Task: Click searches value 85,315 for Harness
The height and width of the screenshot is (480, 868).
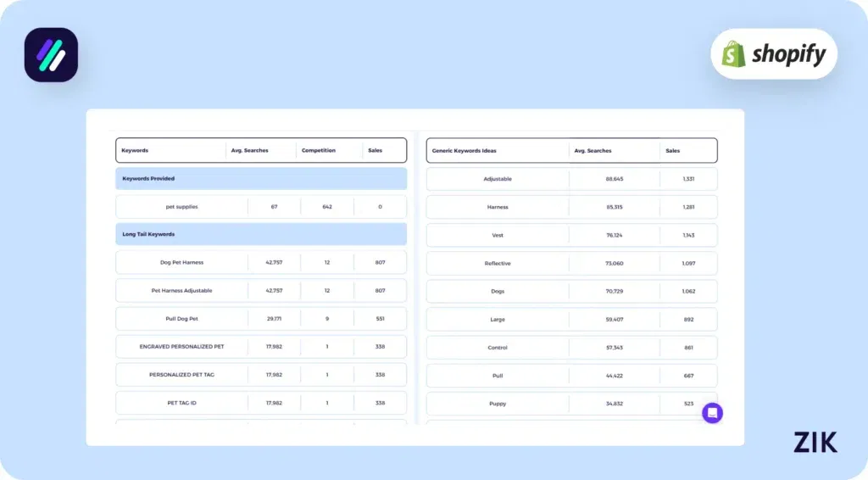Action: coord(614,207)
